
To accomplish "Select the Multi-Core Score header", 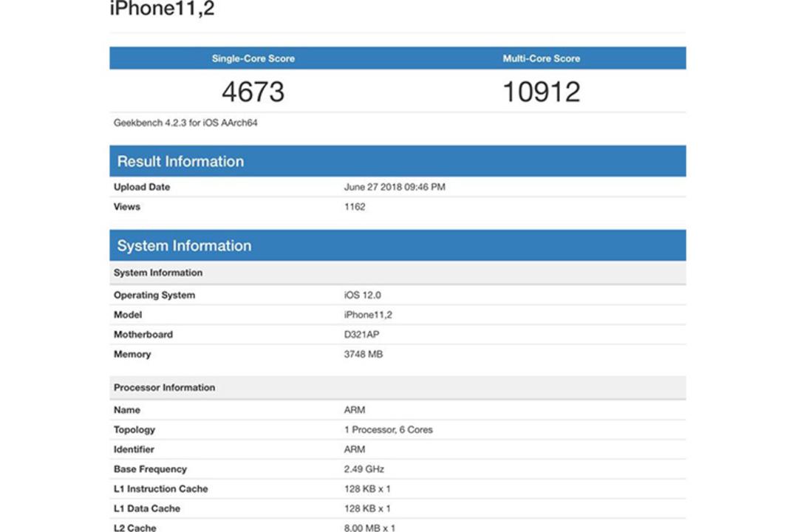I will click(542, 58).
